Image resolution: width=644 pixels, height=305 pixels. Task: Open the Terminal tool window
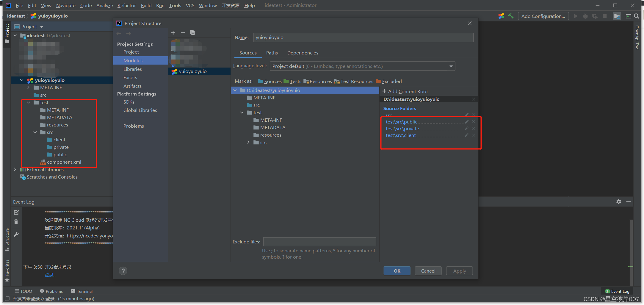coord(82,291)
